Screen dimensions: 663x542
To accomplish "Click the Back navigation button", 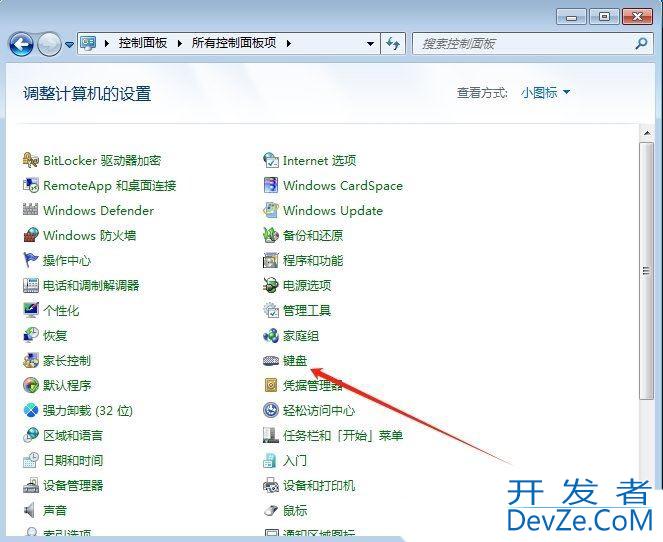I will tap(21, 44).
